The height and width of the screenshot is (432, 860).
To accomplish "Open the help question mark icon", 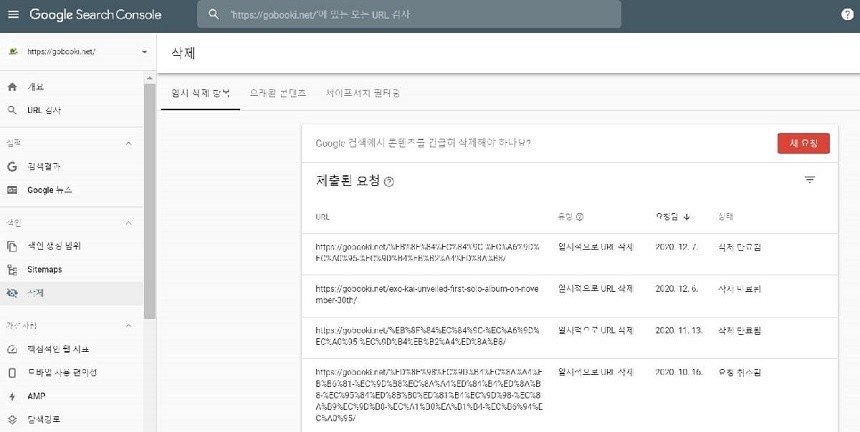I will pyautogui.click(x=847, y=14).
